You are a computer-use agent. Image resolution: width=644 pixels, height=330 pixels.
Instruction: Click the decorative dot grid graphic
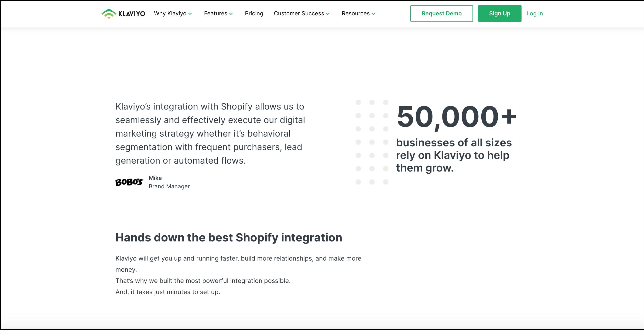[x=372, y=142]
